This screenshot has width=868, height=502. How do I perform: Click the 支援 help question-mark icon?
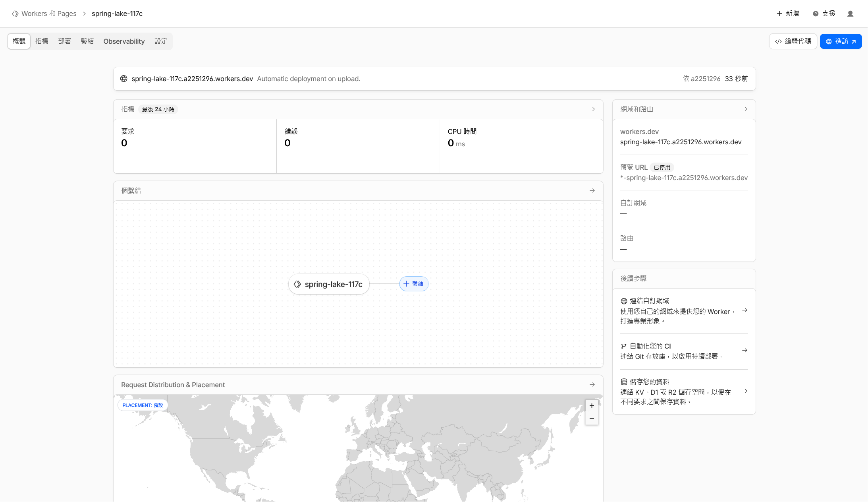pos(816,14)
